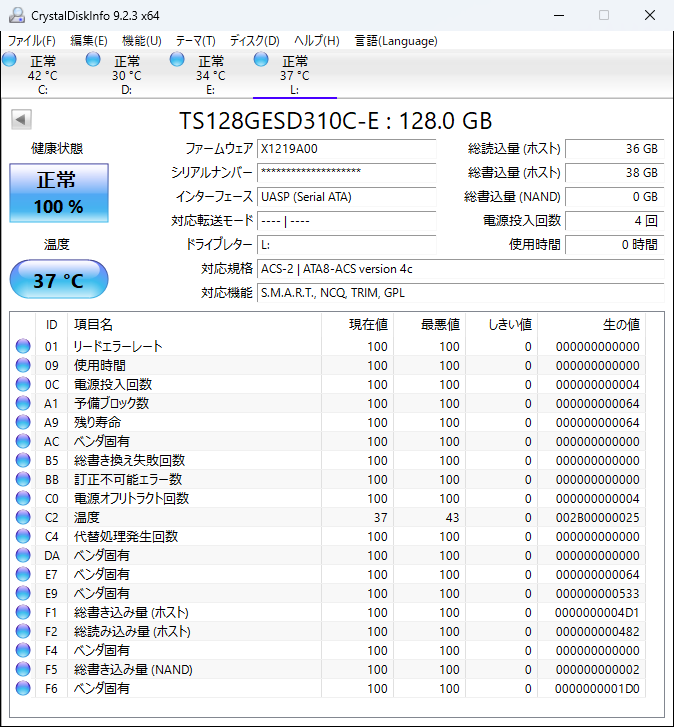
Task: Select drive E: status orb at 34 °C
Action: click(x=178, y=61)
